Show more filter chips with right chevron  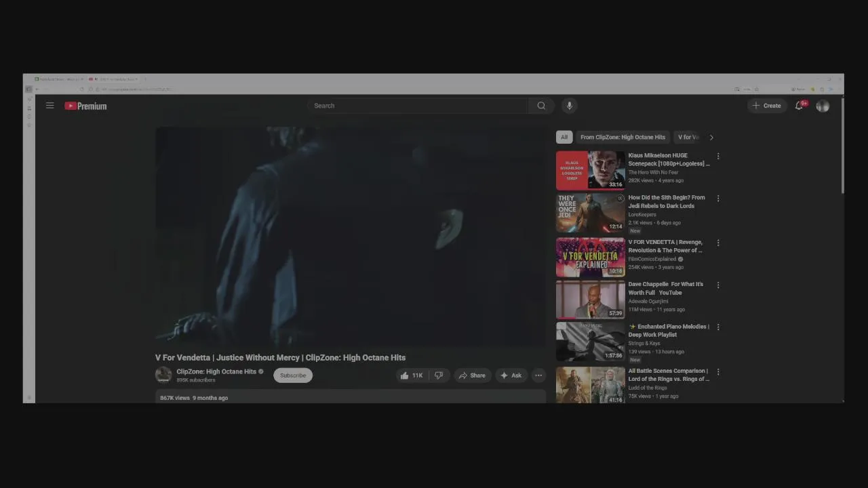(x=711, y=137)
